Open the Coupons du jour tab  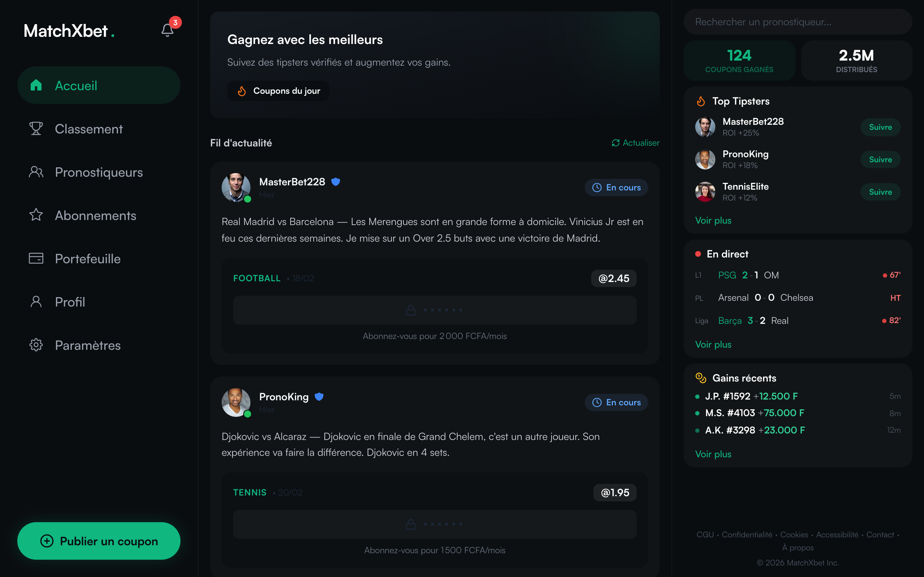278,91
